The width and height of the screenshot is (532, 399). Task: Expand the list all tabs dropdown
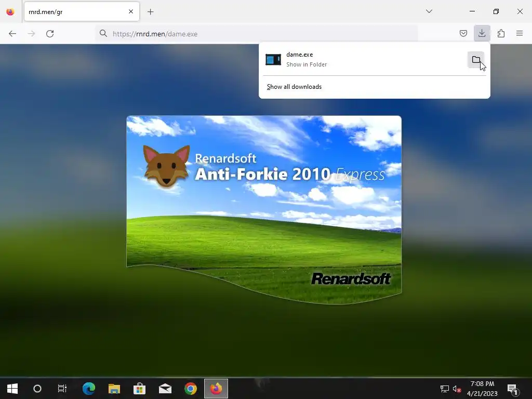point(429,11)
